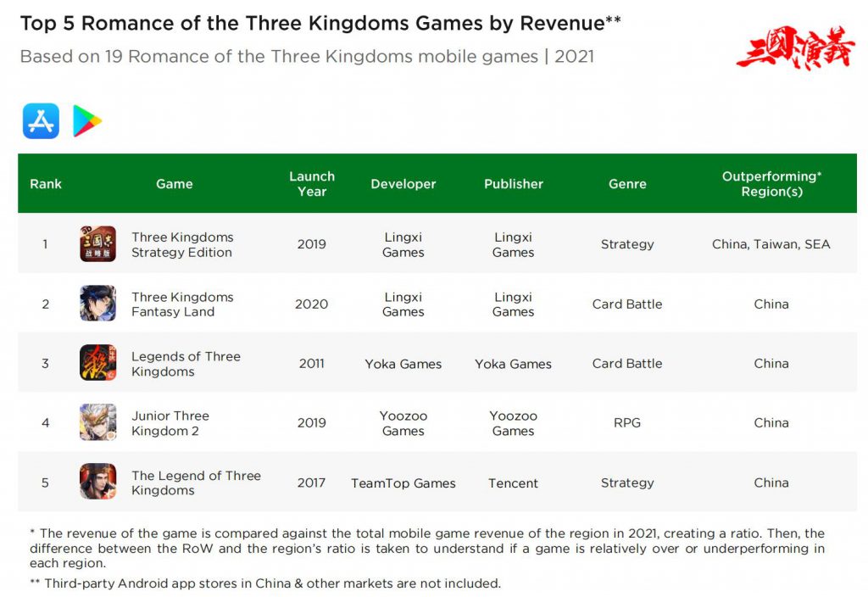Click the Tencent publisher cell
The height and width of the screenshot is (597, 868).
coord(513,483)
